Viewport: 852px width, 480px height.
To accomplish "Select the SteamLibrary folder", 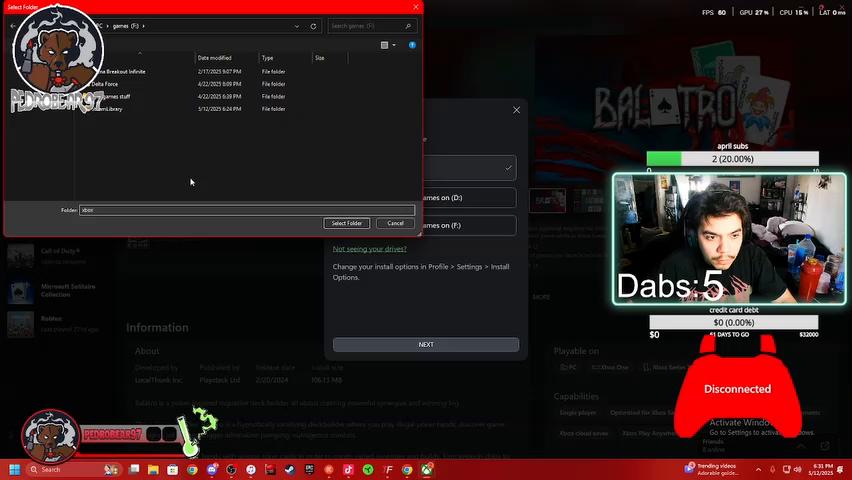I will pyautogui.click(x=108, y=109).
